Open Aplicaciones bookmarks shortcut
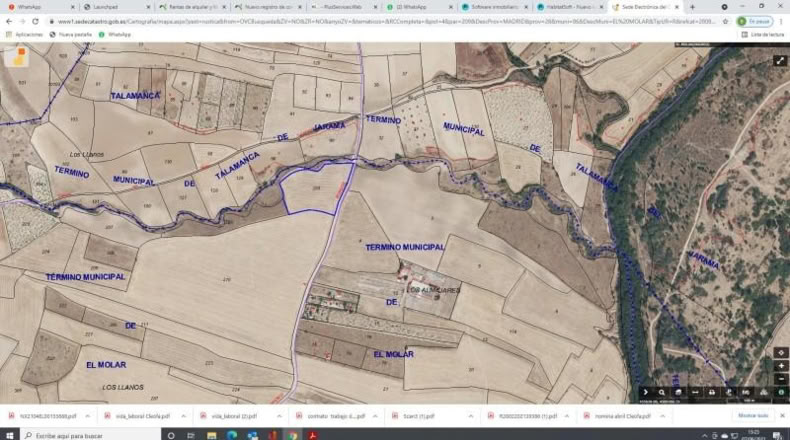The width and height of the screenshot is (790, 440). pos(24,34)
